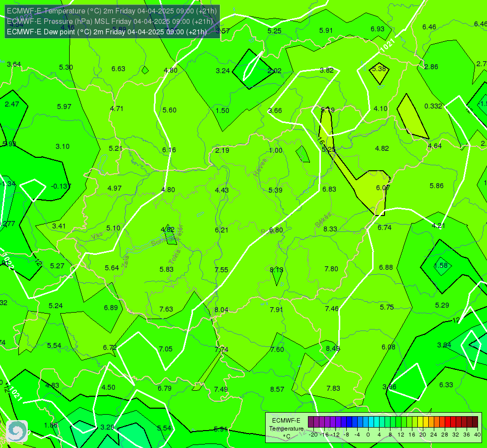Click the temperature value 2.19
This screenshot has width=487, height=448.
(222, 150)
